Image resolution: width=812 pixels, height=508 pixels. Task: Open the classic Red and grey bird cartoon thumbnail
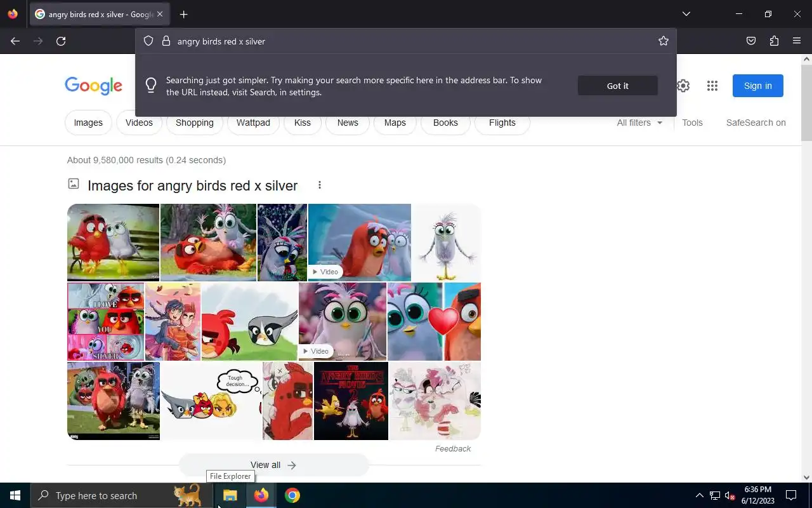(249, 321)
